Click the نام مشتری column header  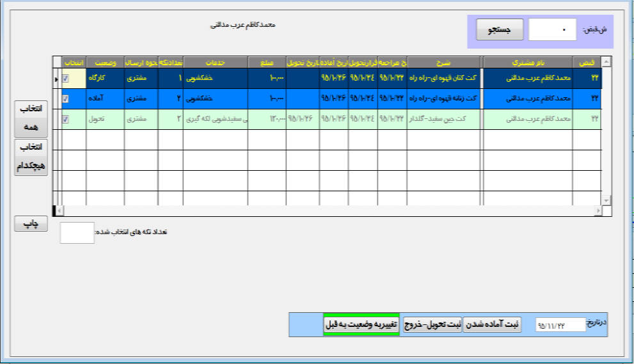point(528,63)
